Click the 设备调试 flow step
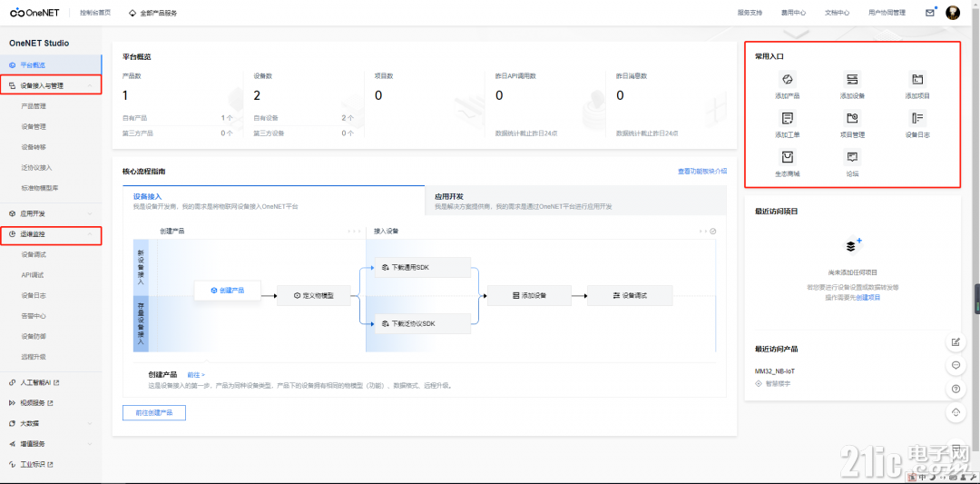This screenshot has width=980, height=484. [630, 296]
